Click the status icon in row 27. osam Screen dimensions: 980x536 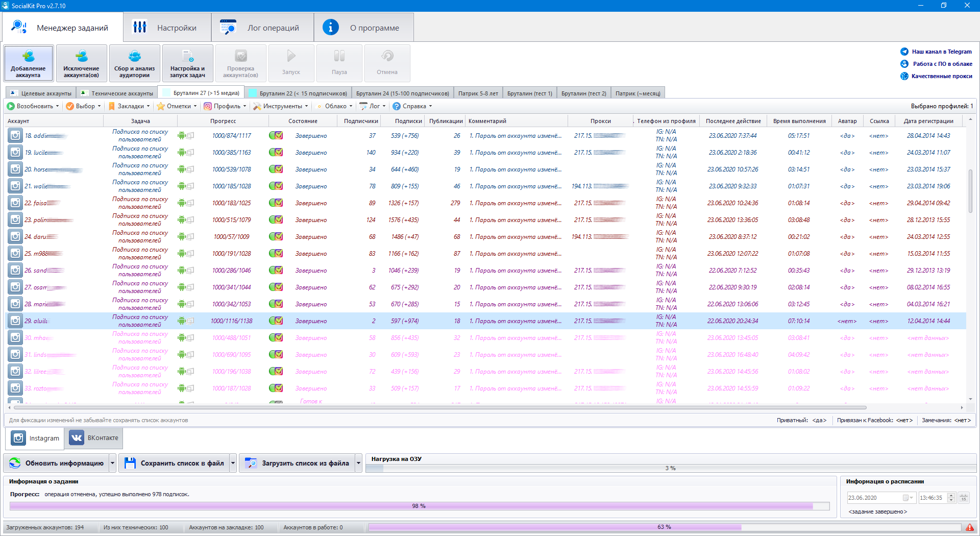[x=276, y=287]
